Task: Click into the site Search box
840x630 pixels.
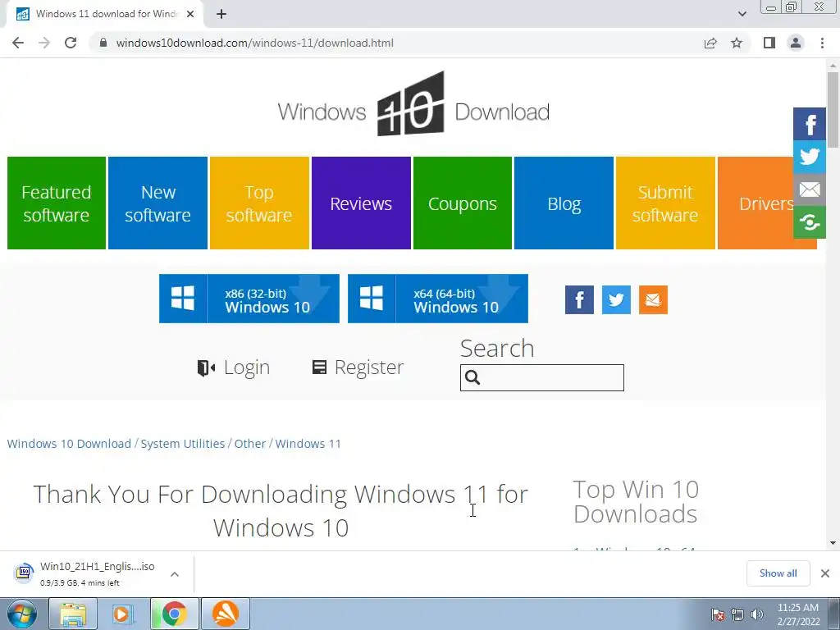Action: pyautogui.click(x=541, y=377)
